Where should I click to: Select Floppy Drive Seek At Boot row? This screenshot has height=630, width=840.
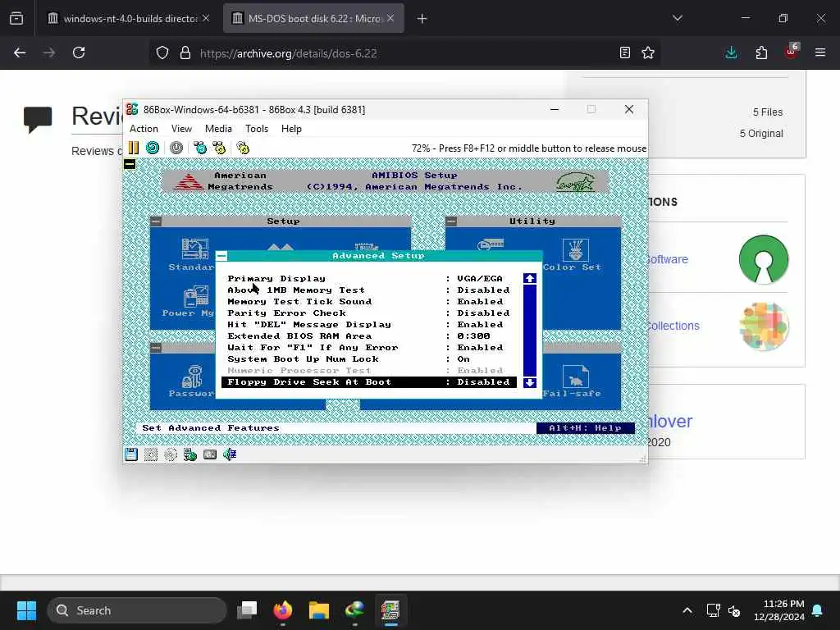(369, 382)
